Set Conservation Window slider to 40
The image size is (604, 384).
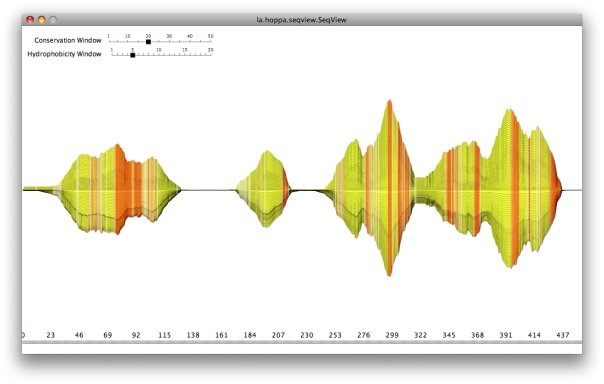click(x=190, y=41)
